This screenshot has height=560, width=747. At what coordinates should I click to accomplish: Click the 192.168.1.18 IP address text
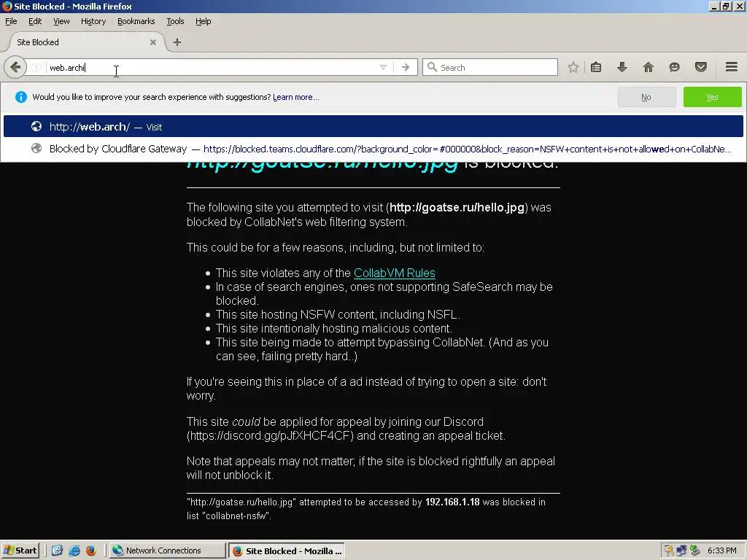coord(452,502)
